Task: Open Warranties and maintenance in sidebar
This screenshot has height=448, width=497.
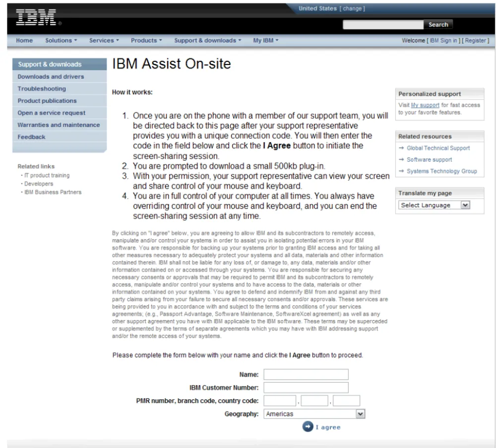Action: [60, 125]
